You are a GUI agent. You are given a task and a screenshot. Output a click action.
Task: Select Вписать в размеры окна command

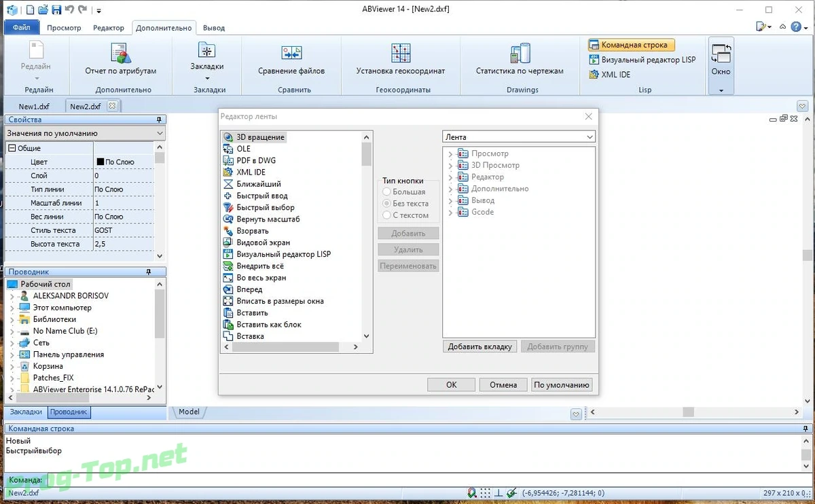pyautogui.click(x=274, y=301)
